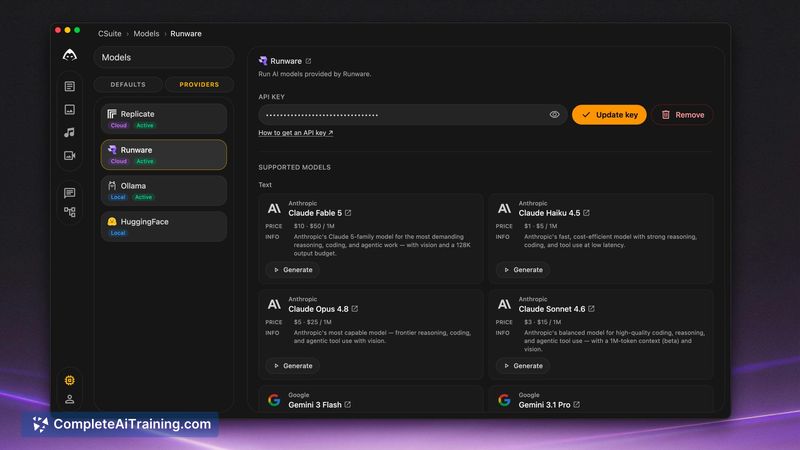Open Claude Fable 5 external link icon
Image resolution: width=800 pixels, height=450 pixels.
click(348, 213)
